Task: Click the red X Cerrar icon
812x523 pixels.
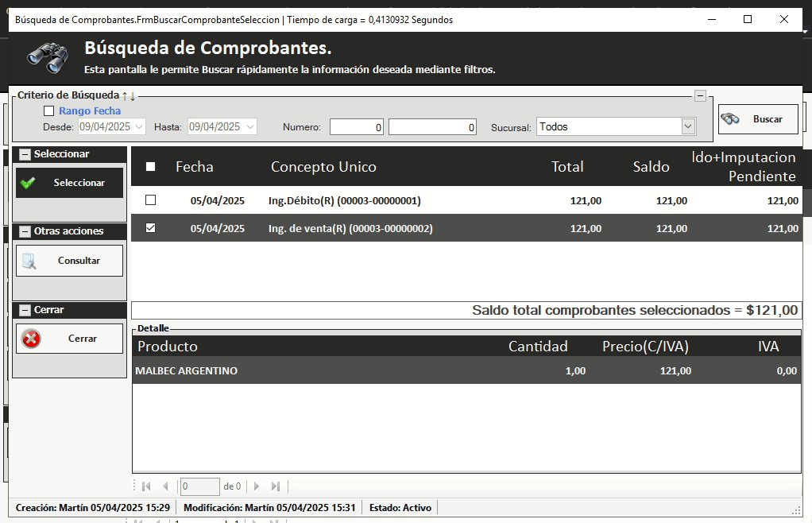Action: [31, 339]
